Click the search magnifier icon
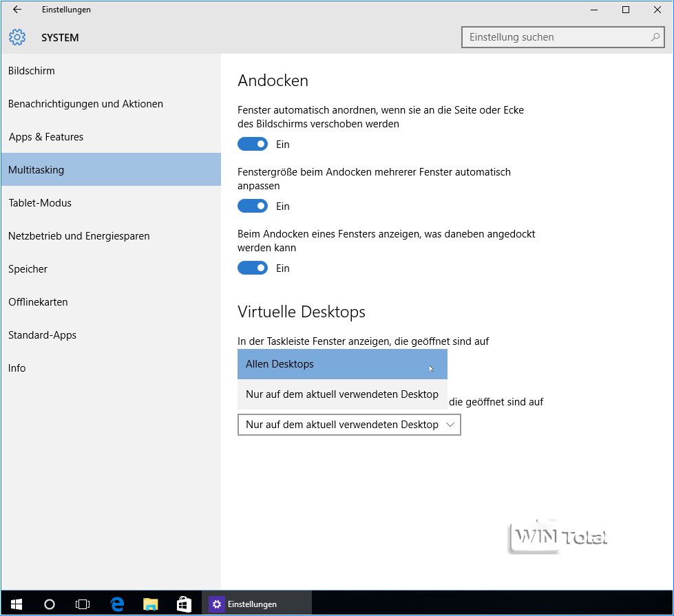Image resolution: width=674 pixels, height=616 pixels. tap(655, 37)
